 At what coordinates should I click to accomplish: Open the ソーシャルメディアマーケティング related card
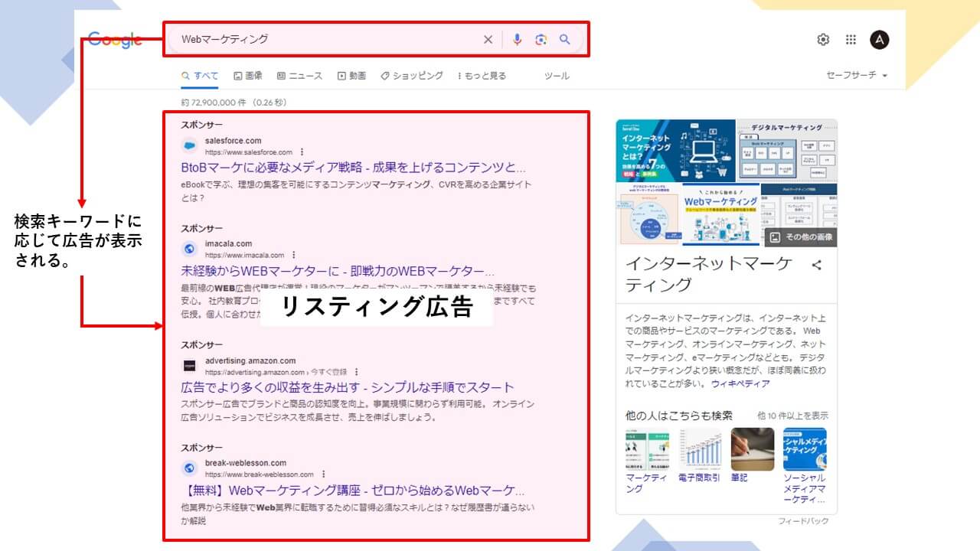tap(805, 465)
